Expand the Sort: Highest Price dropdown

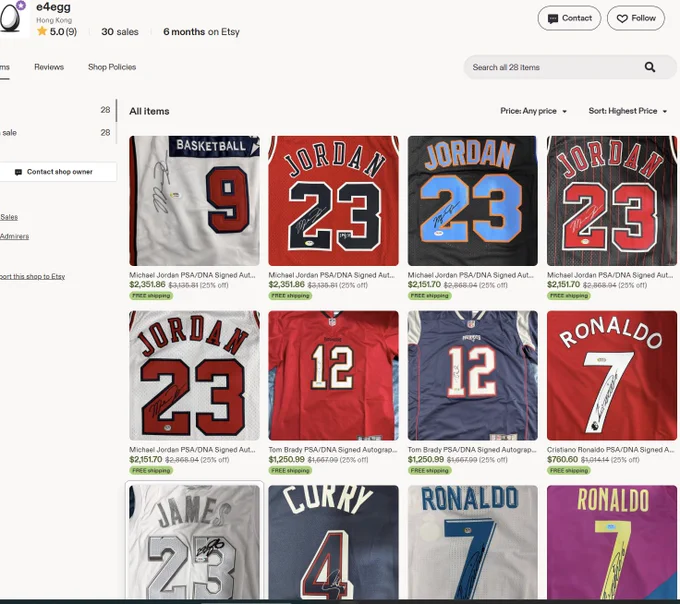[628, 111]
